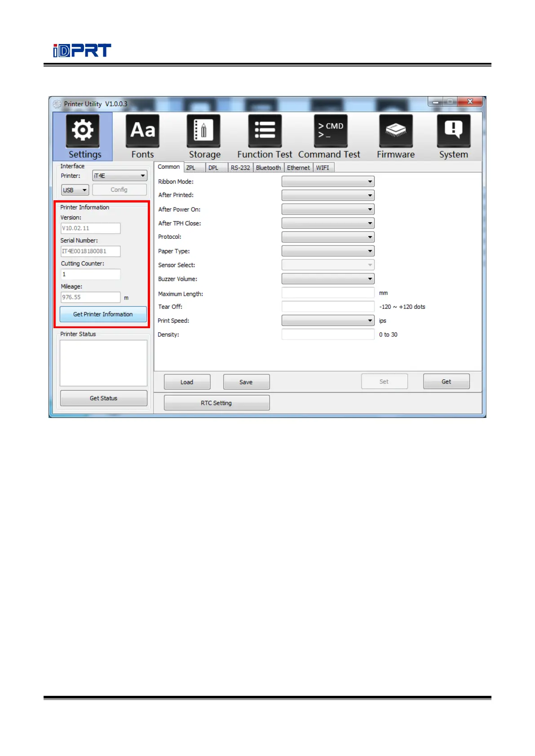The width and height of the screenshot is (535, 756).
Task: Click the Save button
Action: [x=246, y=382]
